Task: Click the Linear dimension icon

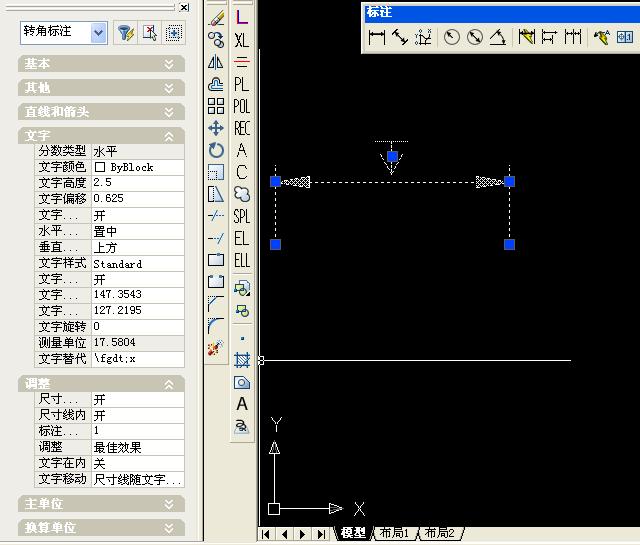Action: (376, 38)
